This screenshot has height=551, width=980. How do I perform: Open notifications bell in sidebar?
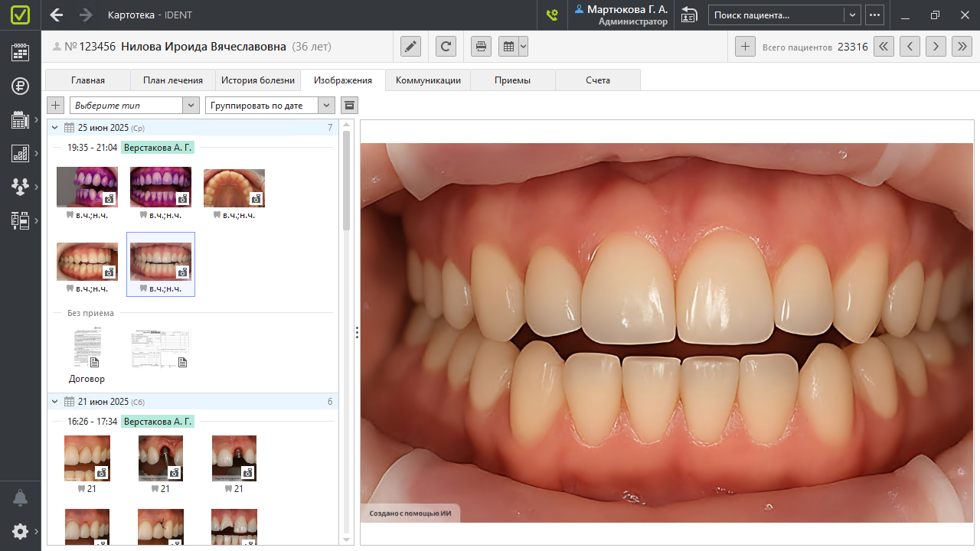(x=20, y=498)
